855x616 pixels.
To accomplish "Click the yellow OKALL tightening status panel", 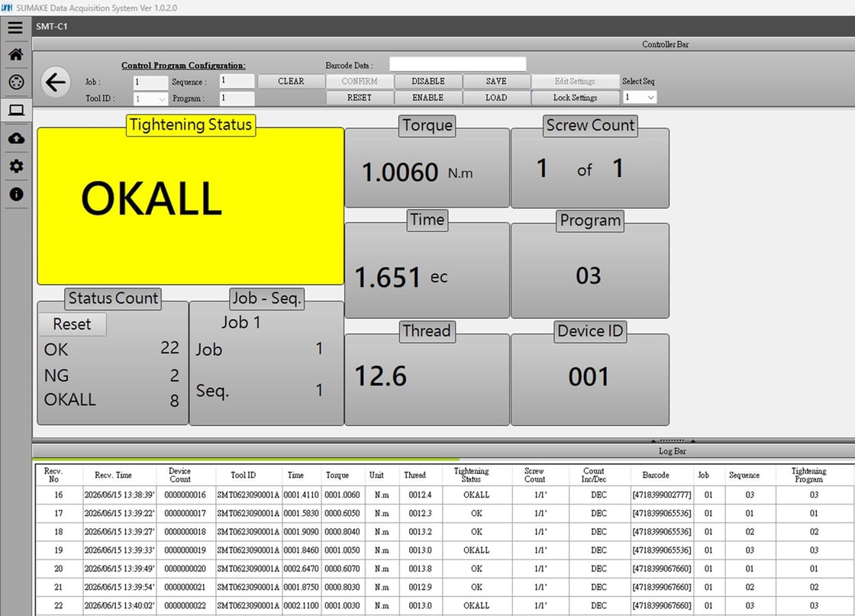I will point(190,206).
